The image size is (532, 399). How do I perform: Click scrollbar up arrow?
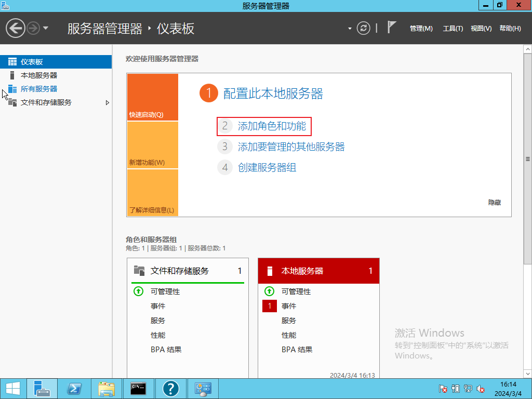click(528, 49)
